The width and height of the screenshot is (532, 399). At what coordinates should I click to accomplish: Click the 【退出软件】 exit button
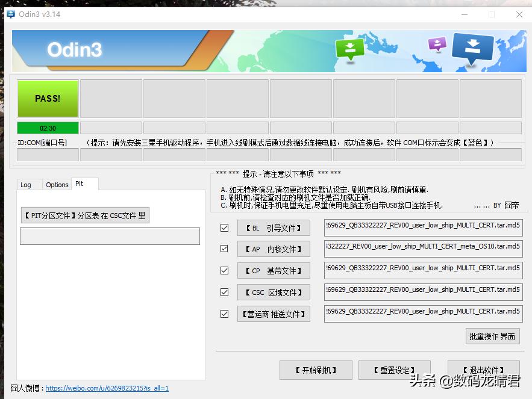(483, 370)
